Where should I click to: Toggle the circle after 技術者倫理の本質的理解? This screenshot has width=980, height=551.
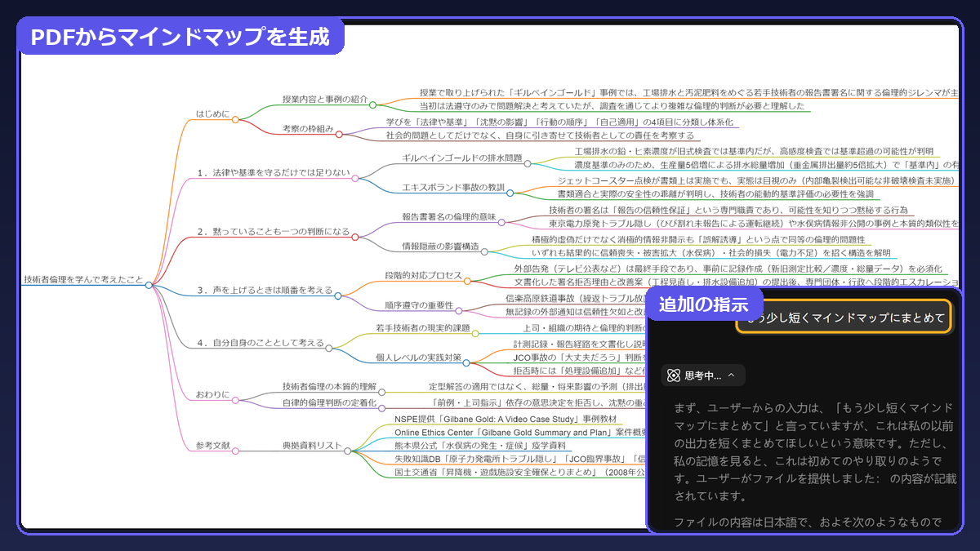[381, 392]
